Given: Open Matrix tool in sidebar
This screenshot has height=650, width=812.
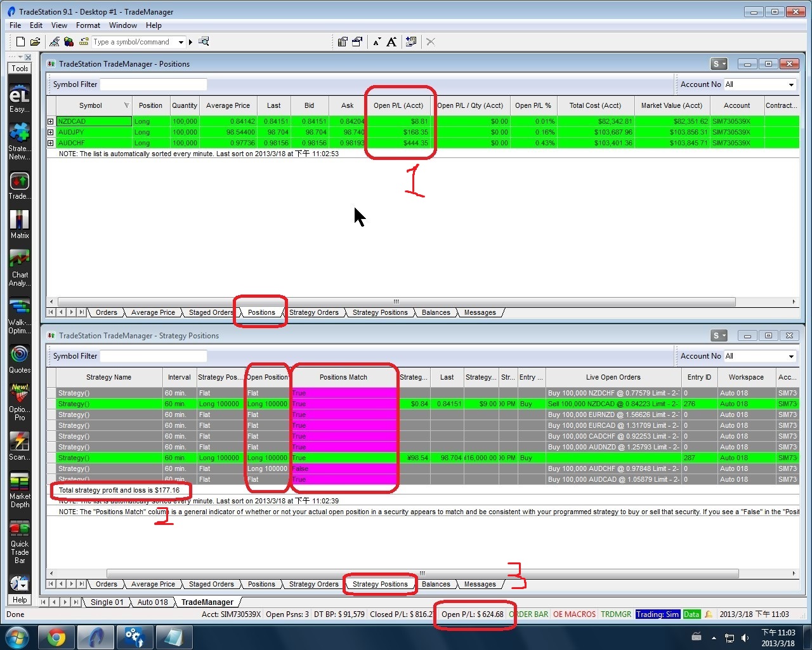Looking at the screenshot, I should tap(19, 225).
